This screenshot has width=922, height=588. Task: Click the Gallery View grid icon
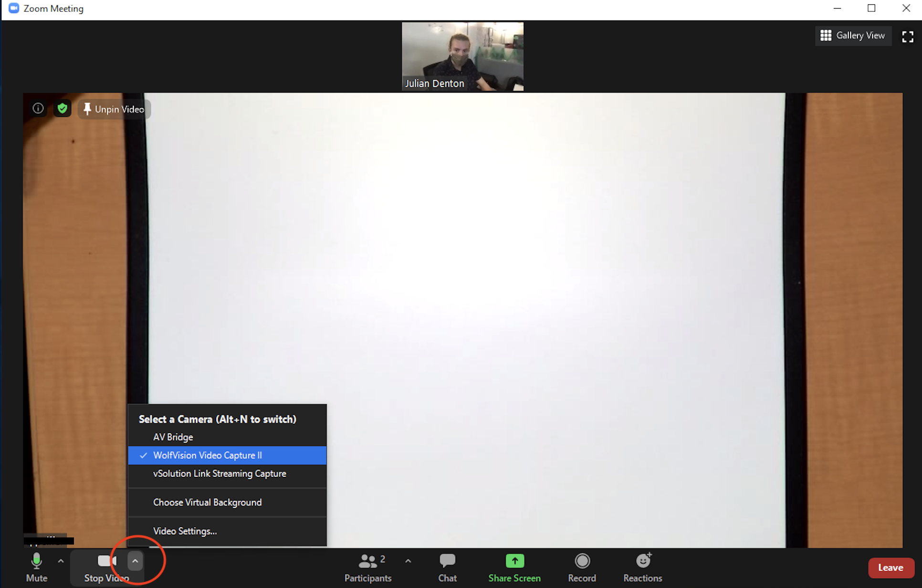(825, 35)
